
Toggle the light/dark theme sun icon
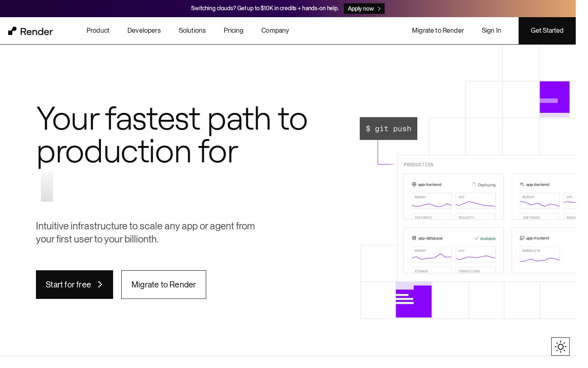[x=560, y=347]
